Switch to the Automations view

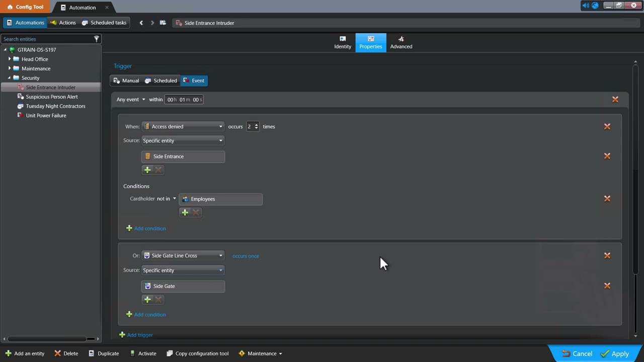pyautogui.click(x=25, y=23)
